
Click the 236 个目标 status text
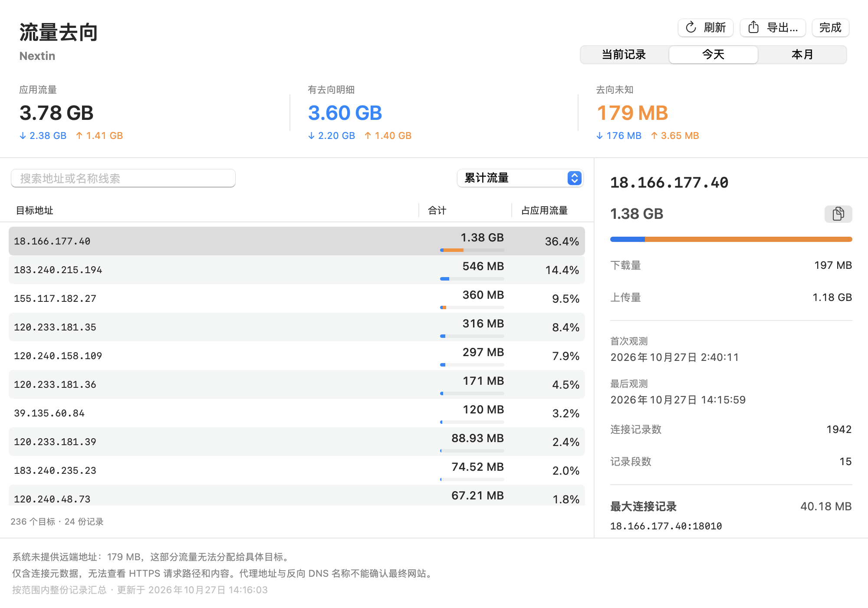tap(33, 522)
